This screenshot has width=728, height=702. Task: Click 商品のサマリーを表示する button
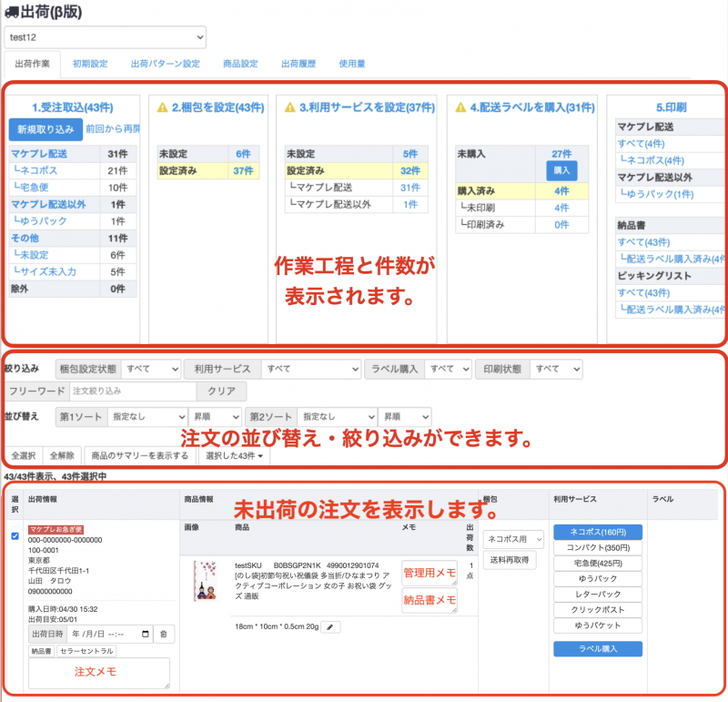pos(140,456)
